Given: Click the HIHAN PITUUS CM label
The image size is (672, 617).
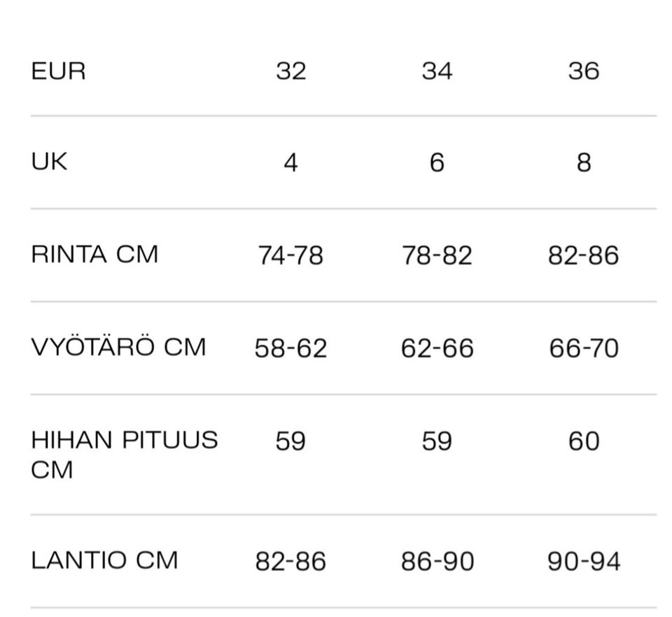Looking at the screenshot, I should (124, 455).
